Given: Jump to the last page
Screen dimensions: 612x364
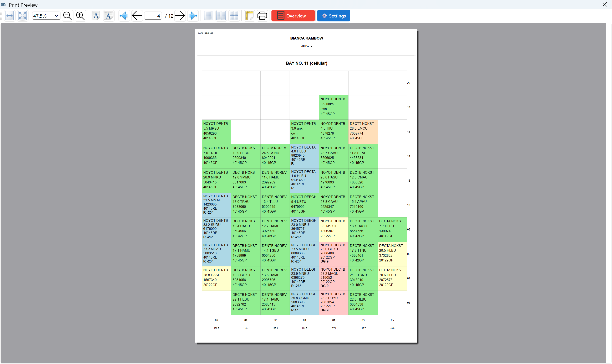Looking at the screenshot, I should [x=193, y=16].
